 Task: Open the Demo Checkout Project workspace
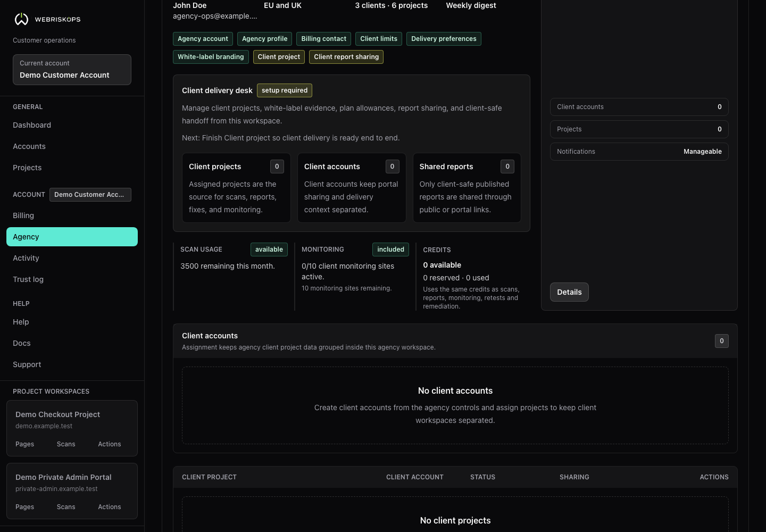coord(57,414)
